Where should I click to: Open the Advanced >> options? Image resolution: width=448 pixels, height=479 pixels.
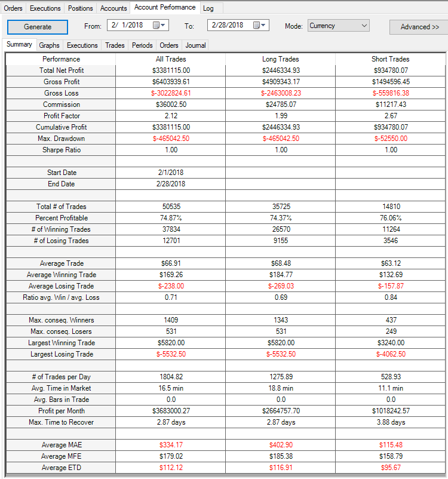[x=419, y=27]
